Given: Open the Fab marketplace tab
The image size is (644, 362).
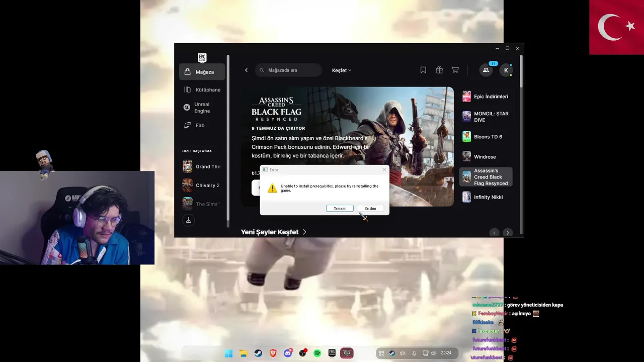Looking at the screenshot, I should tap(202, 125).
